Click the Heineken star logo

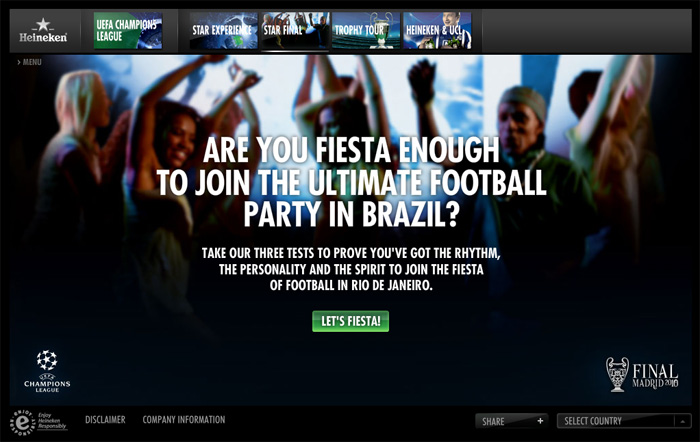coord(43,30)
